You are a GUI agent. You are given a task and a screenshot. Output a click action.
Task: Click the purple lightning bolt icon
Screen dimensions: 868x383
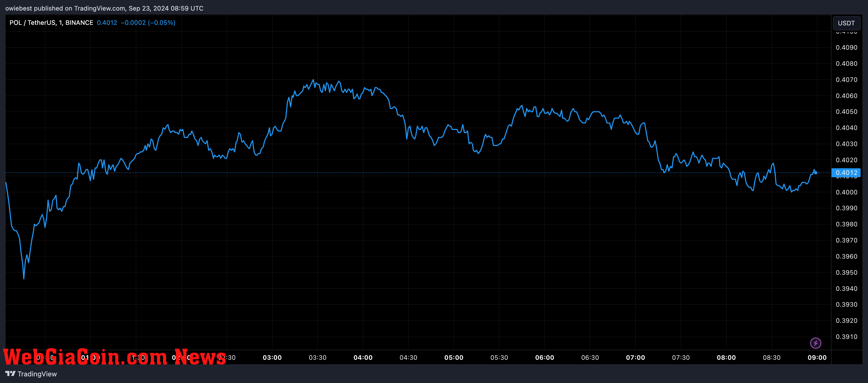(815, 343)
